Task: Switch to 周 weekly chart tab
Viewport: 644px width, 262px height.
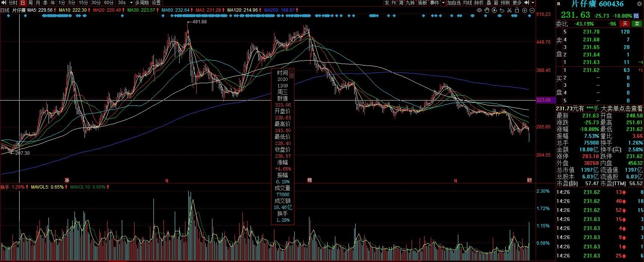Action: (30, 3)
